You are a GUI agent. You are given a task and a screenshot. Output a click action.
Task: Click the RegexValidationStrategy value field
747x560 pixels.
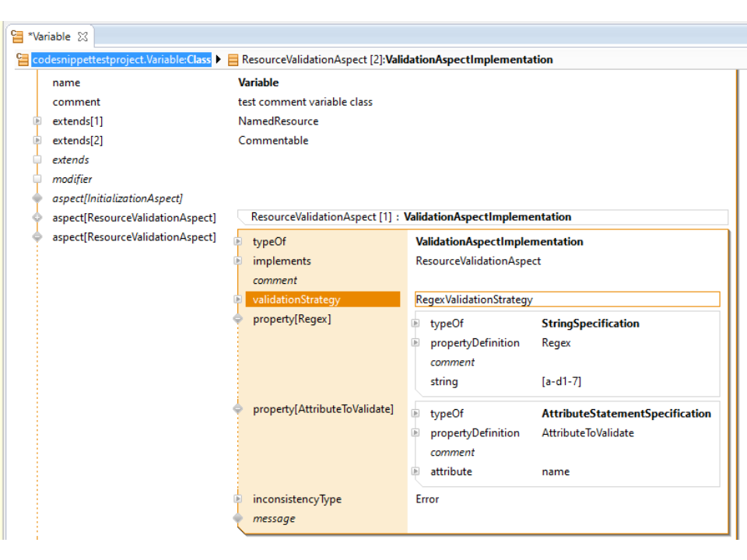click(x=566, y=299)
